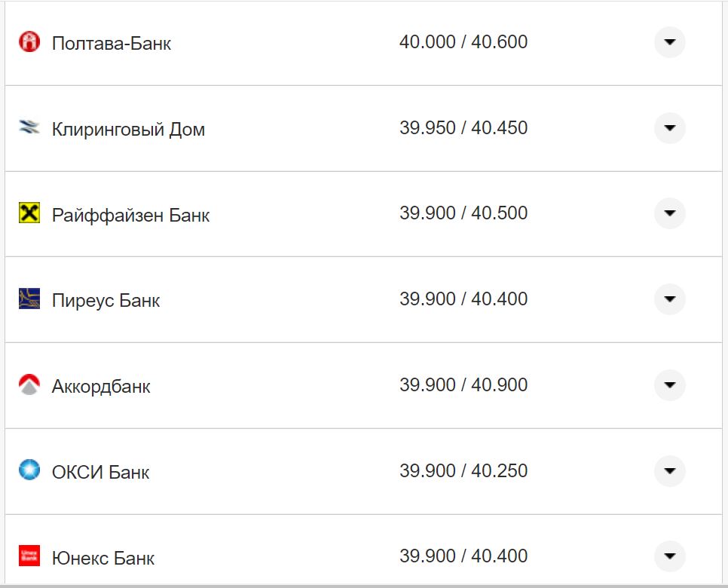
Task: Click the Клиринговый Дом logo icon
Action: coord(29,128)
